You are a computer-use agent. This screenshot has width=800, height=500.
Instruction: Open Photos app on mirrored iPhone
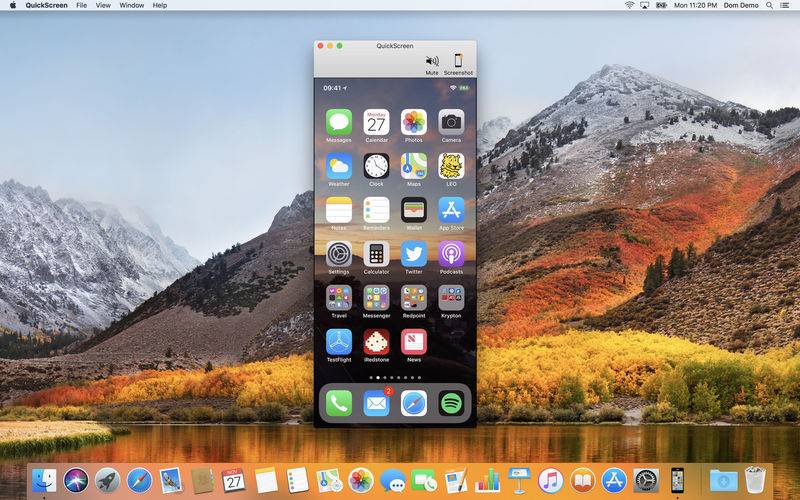[414, 122]
